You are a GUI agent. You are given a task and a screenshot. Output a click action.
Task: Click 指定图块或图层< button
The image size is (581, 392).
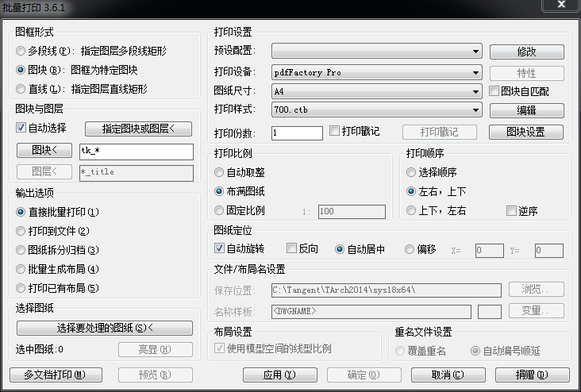click(138, 129)
